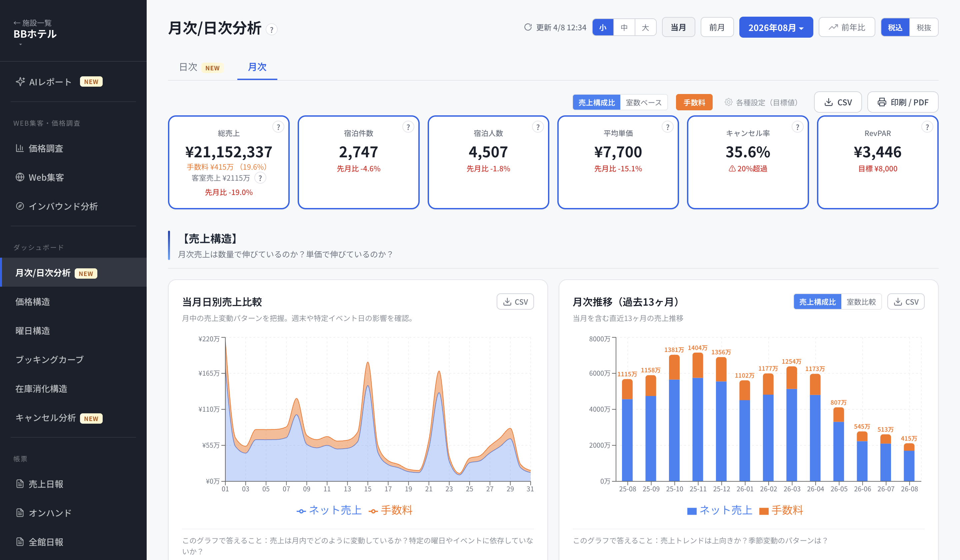Click the インバウンド分析 compass icon
The width and height of the screenshot is (960, 560).
20,206
